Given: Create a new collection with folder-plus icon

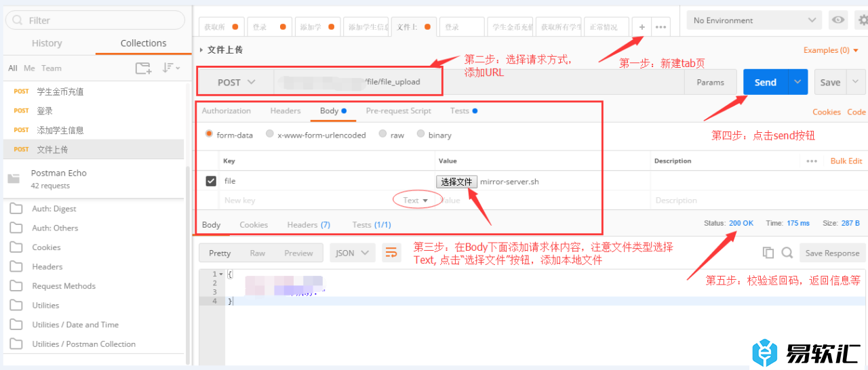Looking at the screenshot, I should pos(143,68).
